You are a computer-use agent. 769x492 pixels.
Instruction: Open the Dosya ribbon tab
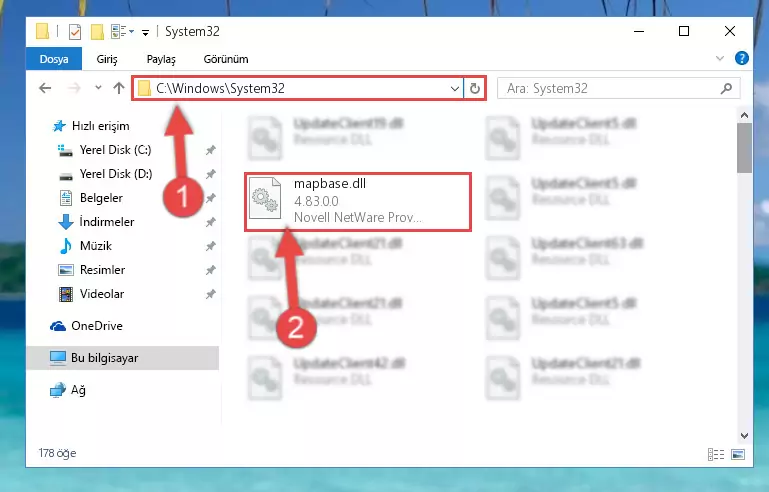[x=54, y=59]
